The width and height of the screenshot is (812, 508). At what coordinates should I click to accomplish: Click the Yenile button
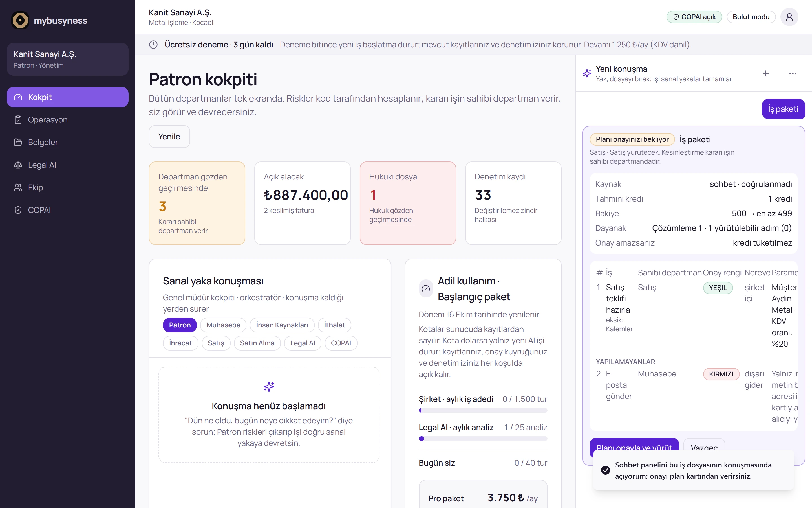pos(169,137)
